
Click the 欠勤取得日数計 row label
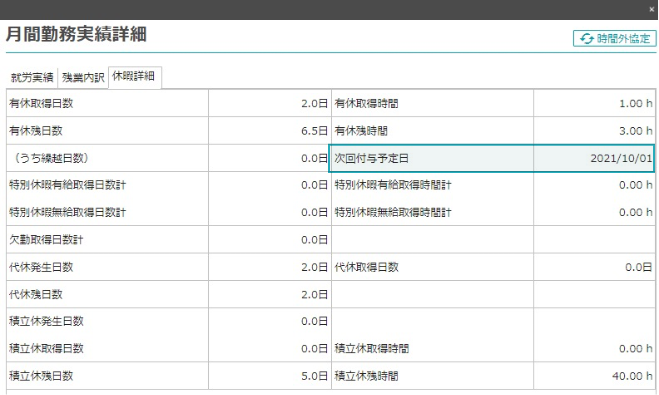46,240
